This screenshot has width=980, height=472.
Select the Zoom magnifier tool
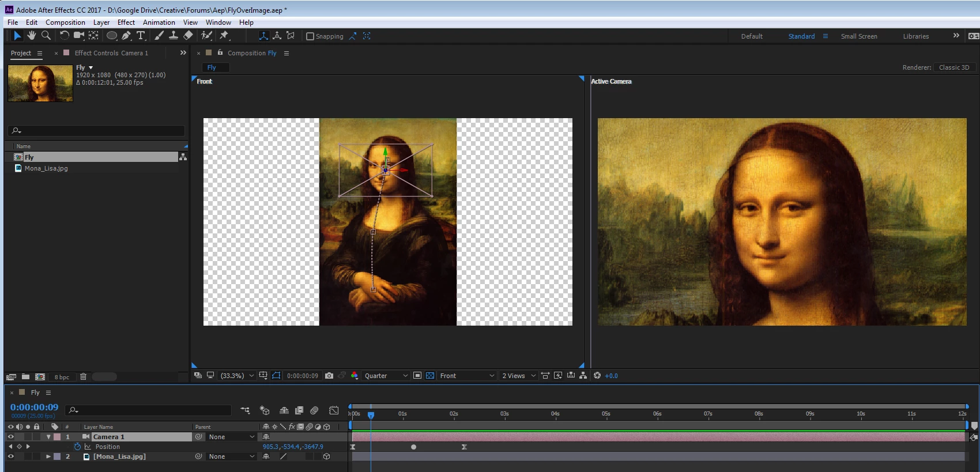click(46, 36)
